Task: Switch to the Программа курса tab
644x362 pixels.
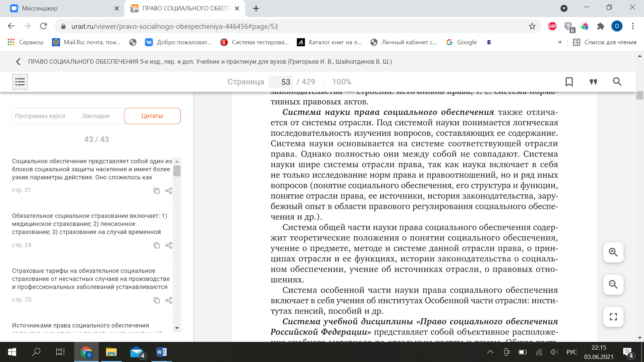Action: [40, 116]
